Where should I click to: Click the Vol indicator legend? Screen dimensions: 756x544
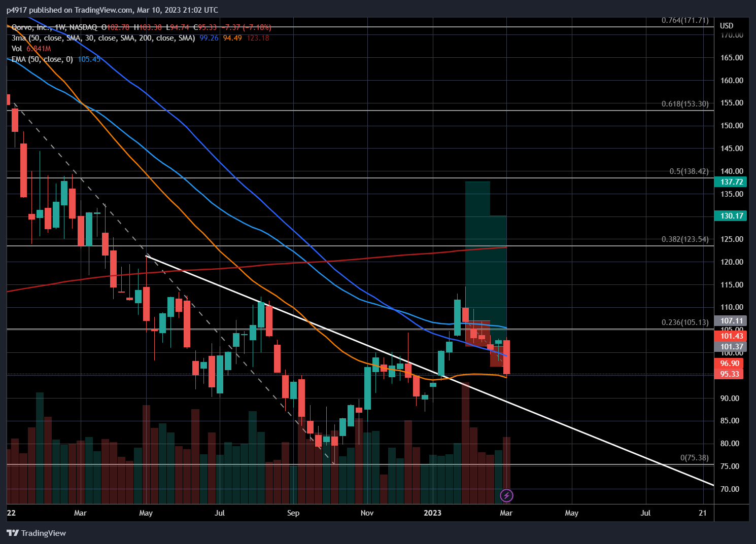17,49
